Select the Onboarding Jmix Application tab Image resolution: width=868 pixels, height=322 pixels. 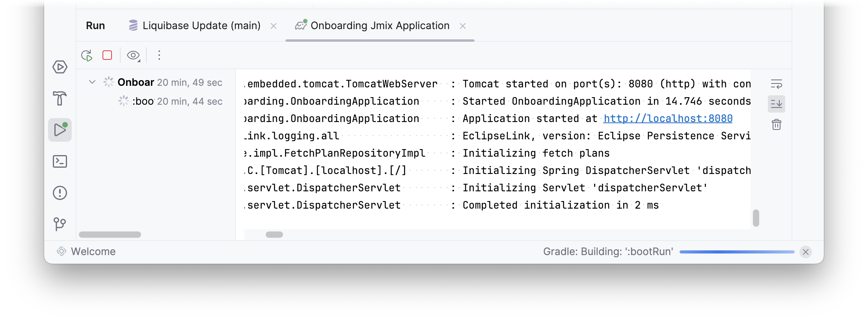coord(380,26)
